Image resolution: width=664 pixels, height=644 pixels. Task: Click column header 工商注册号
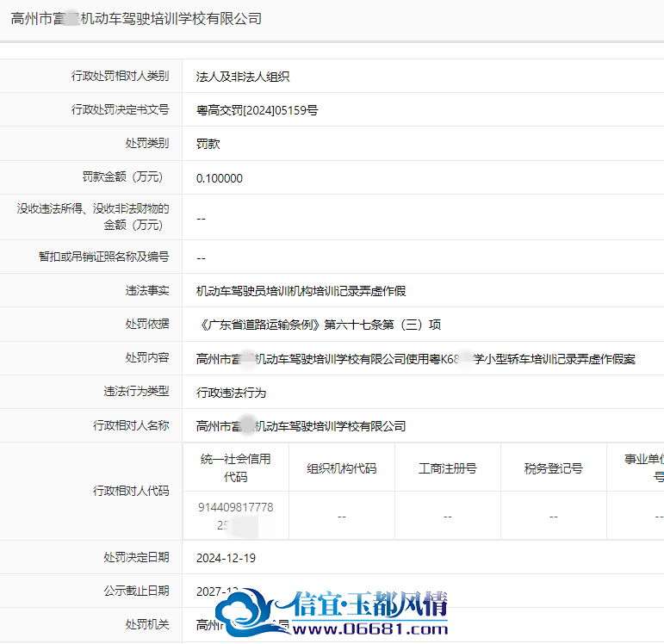click(x=447, y=468)
